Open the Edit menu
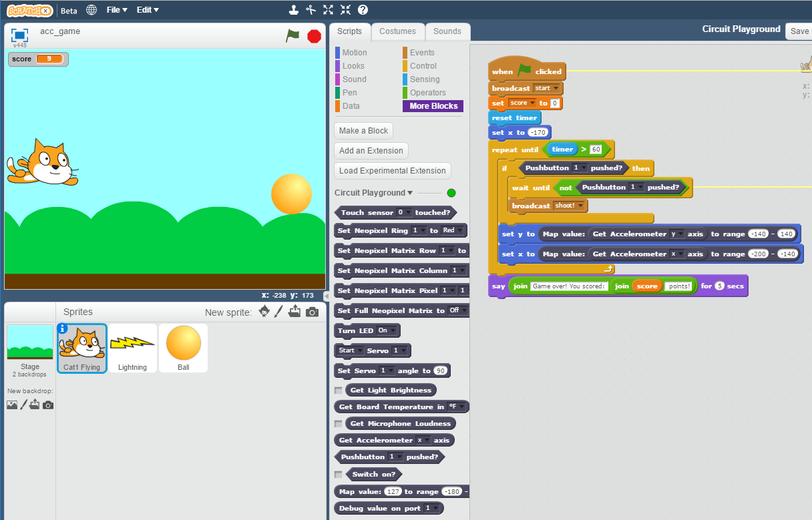Image resolution: width=812 pixels, height=520 pixels. [147, 9]
